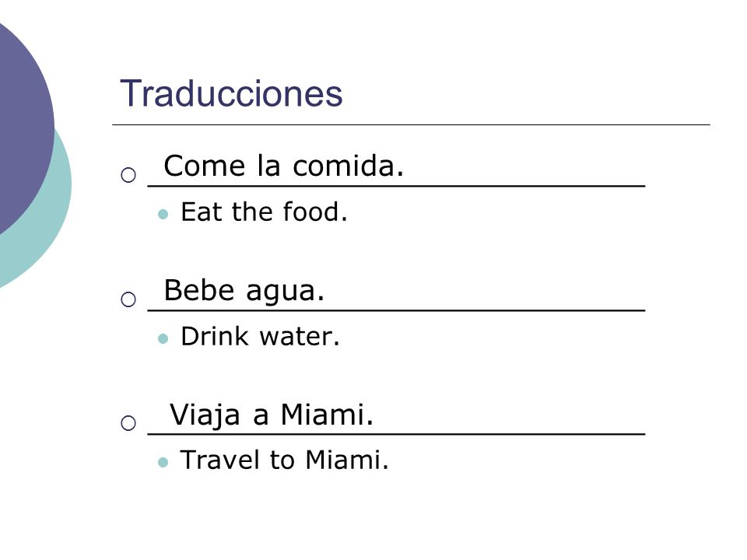Click hollow bullet beside 'Bebe agua.'
This screenshot has height=560, width=747.
[x=128, y=299]
